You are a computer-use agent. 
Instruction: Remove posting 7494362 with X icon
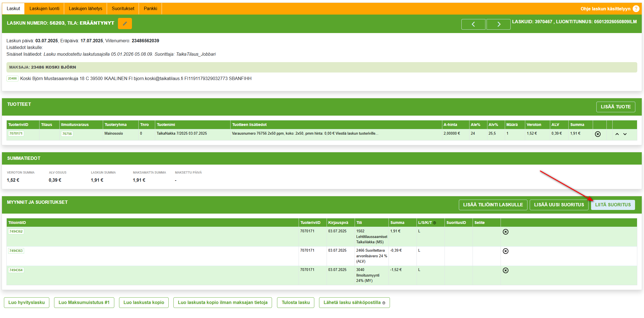[505, 232]
